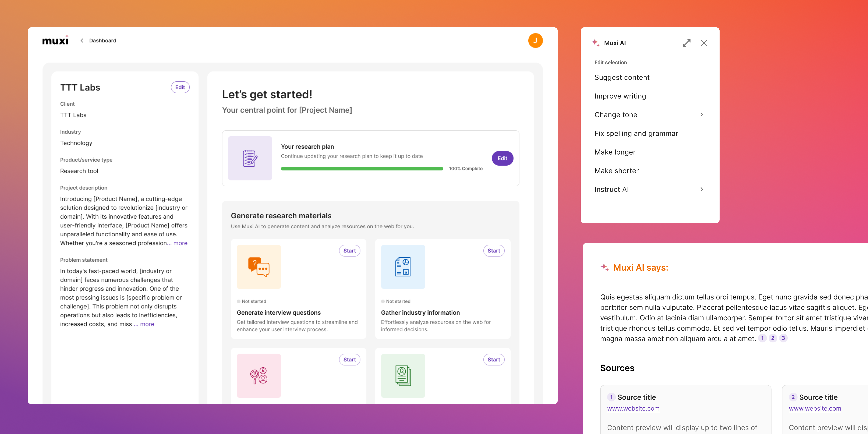
Task: Expand project description via the more link
Action: (x=180, y=243)
